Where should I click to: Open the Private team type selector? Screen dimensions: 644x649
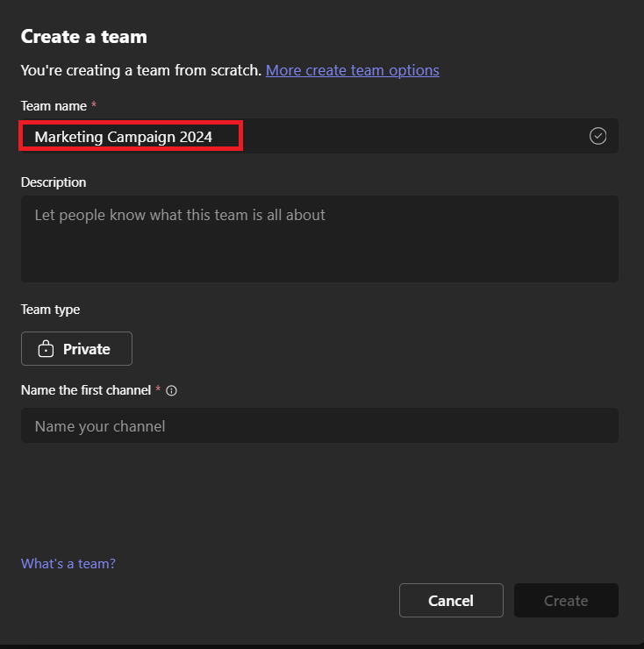point(76,348)
